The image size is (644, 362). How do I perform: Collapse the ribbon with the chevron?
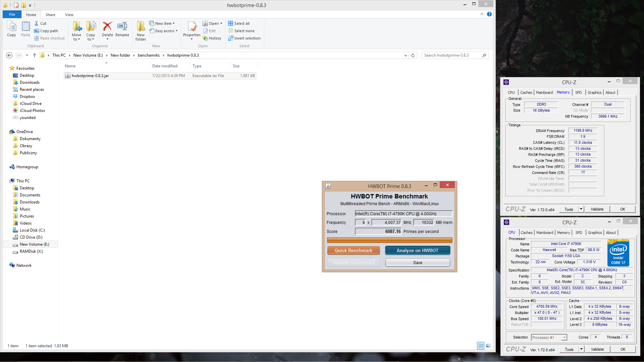[x=482, y=14]
